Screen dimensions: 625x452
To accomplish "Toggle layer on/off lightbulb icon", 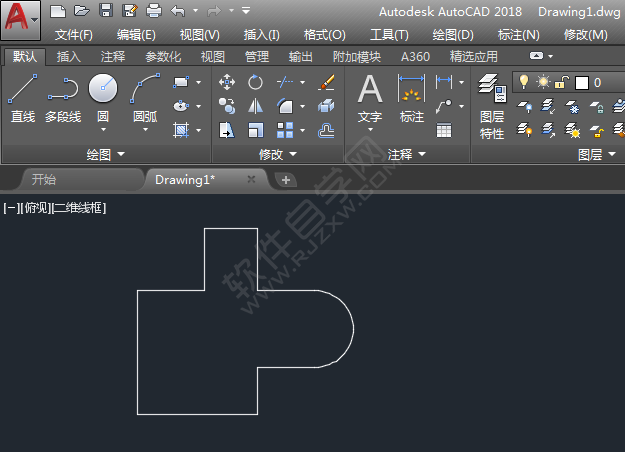I will [522, 82].
